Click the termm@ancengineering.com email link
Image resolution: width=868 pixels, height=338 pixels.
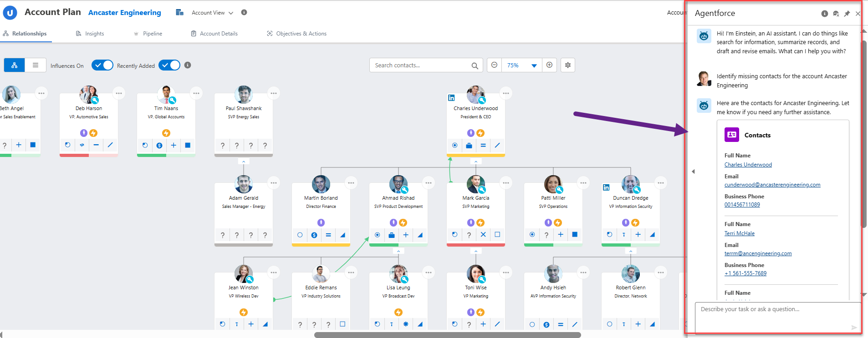(758, 253)
